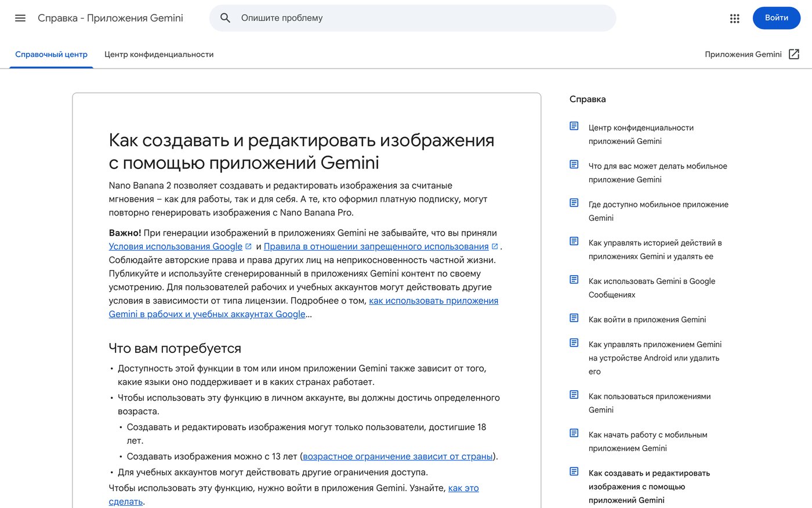Open the как это сделать link
The height and width of the screenshot is (508, 812).
point(294,495)
